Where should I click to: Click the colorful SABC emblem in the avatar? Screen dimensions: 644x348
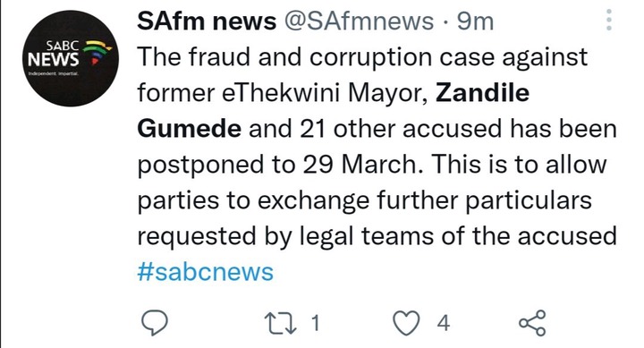(96, 52)
